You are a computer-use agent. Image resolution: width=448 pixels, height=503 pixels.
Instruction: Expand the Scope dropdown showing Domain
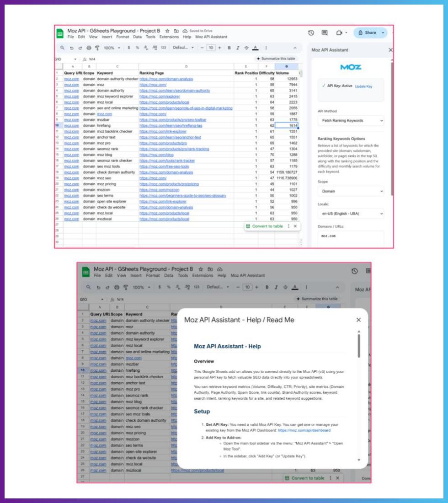351,191
